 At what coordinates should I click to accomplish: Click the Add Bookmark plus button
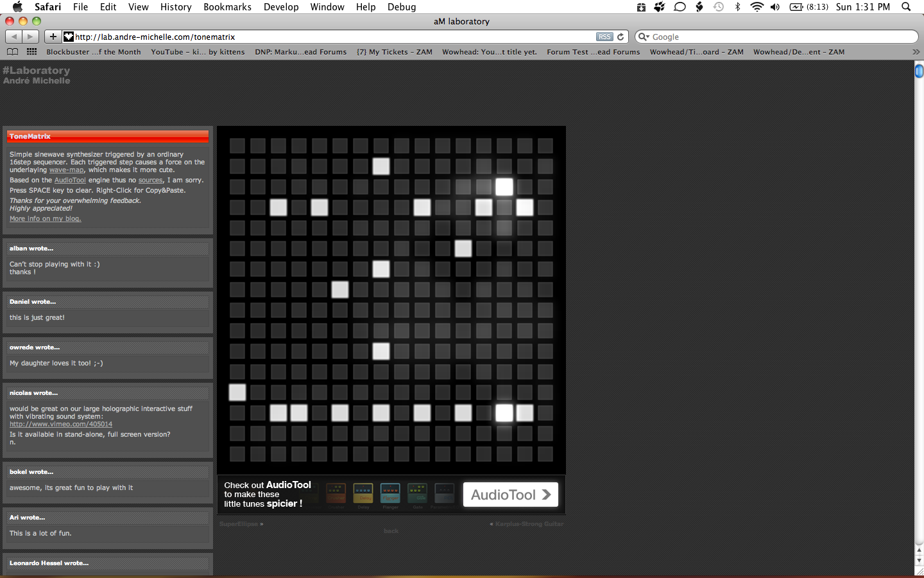click(53, 37)
